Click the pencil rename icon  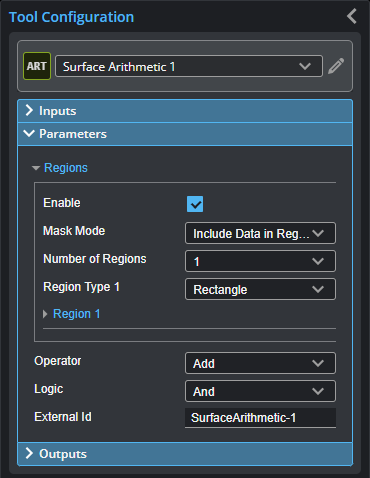[x=336, y=66]
